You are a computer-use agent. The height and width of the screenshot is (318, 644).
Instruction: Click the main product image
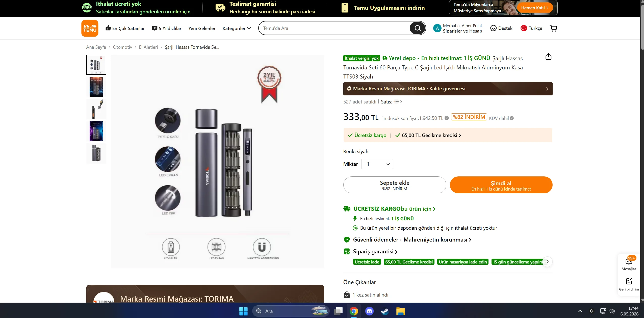click(217, 161)
